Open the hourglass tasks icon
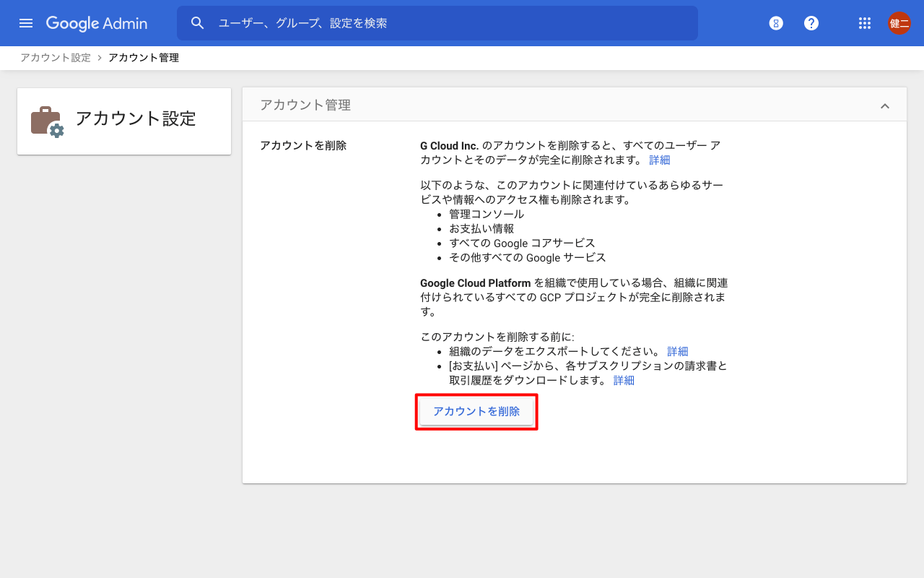The image size is (924, 578). (x=776, y=23)
